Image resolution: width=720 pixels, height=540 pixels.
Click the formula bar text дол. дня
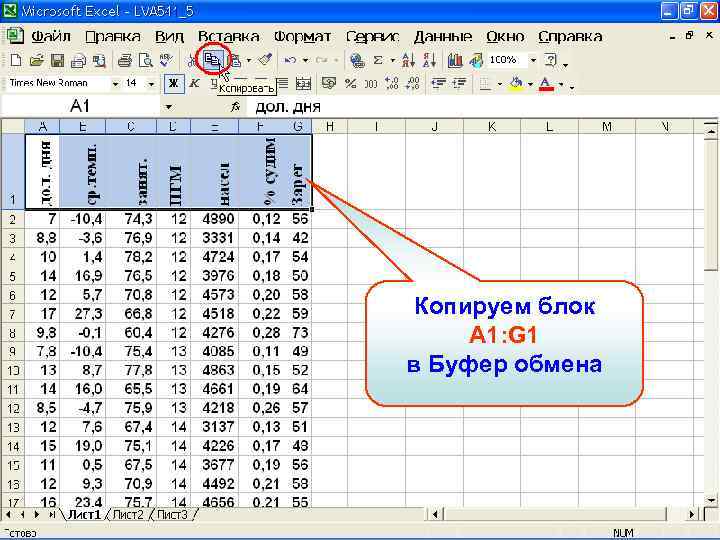[x=288, y=107]
